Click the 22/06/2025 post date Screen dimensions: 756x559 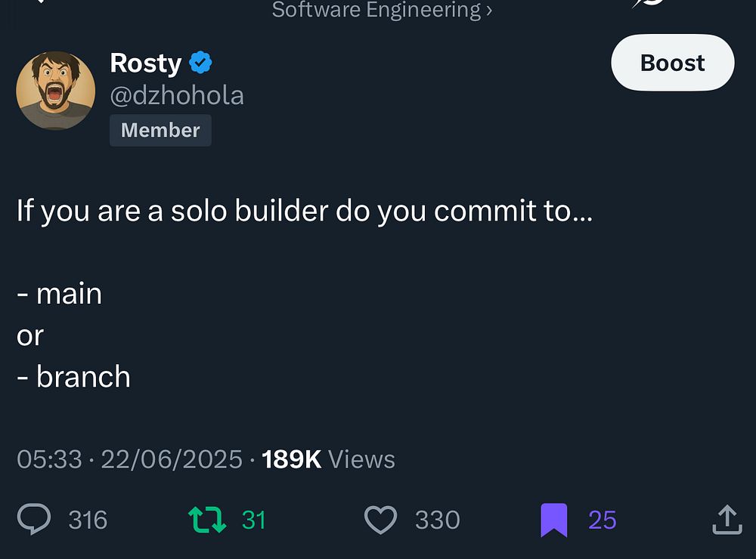(172, 459)
